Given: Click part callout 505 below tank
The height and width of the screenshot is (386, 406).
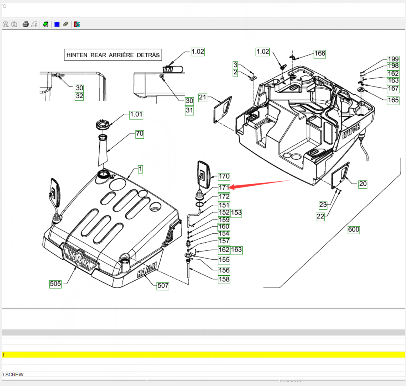Looking at the screenshot, I should 55,284.
